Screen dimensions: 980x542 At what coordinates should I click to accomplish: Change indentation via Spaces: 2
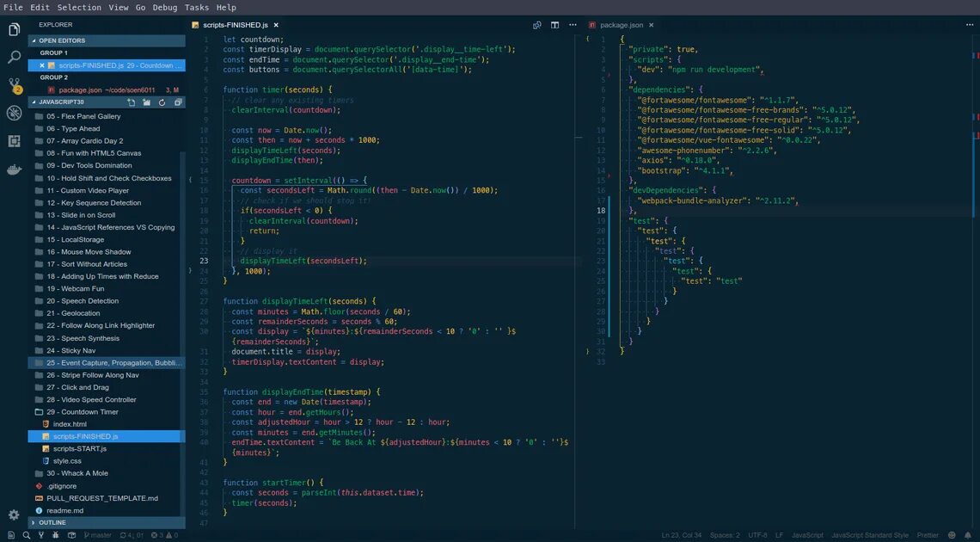click(725, 535)
